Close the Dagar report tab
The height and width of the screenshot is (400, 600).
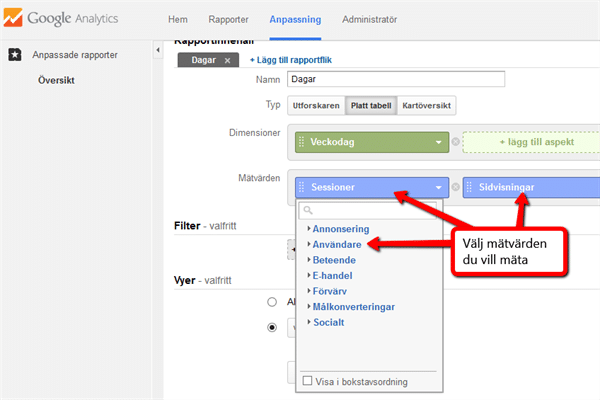pos(227,60)
